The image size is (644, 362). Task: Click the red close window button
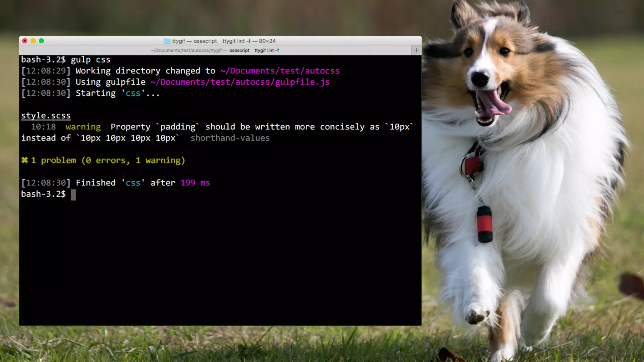(25, 41)
